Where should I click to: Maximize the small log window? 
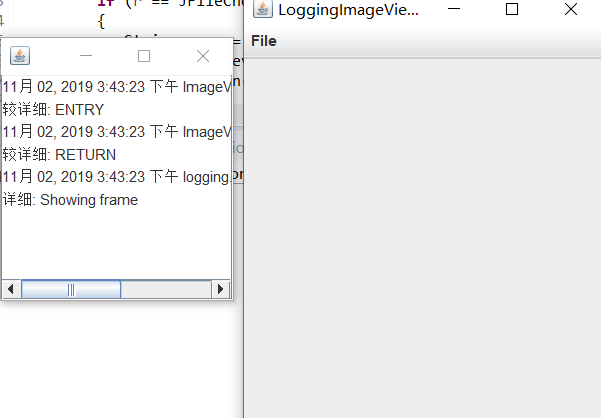click(144, 56)
